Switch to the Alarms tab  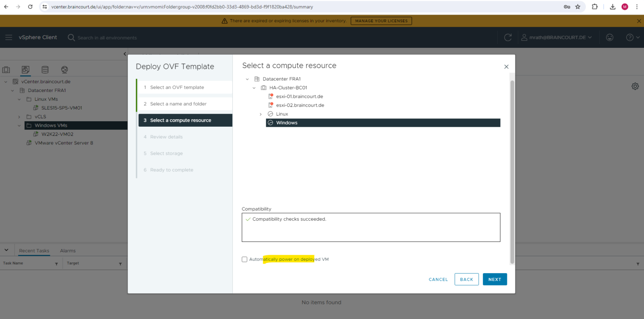coord(68,250)
